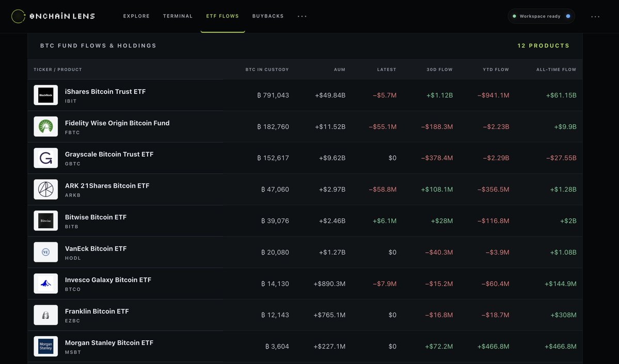
Task: Sort by the All-Time Flow column header
Action: coord(556,70)
